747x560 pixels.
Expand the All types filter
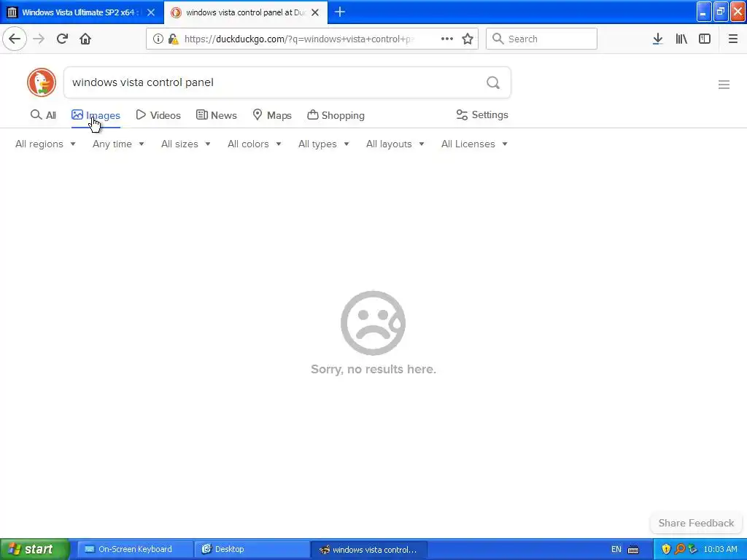click(x=323, y=144)
